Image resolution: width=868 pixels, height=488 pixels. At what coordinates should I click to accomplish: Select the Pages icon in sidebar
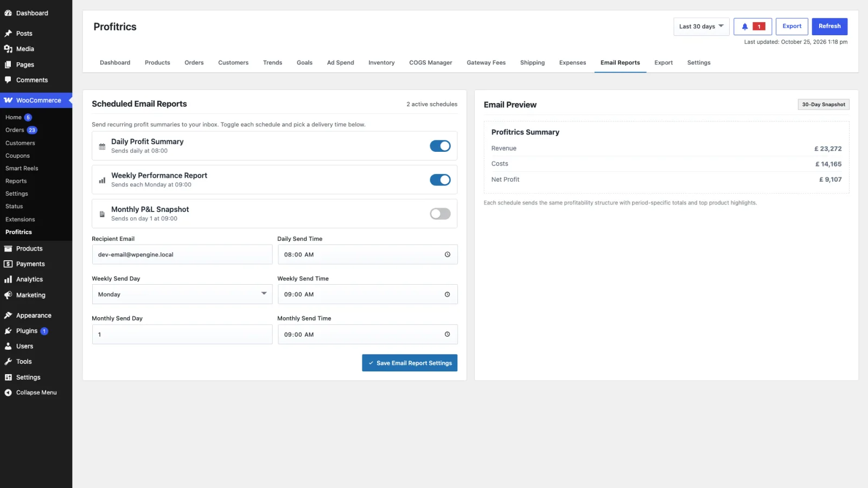click(8, 65)
